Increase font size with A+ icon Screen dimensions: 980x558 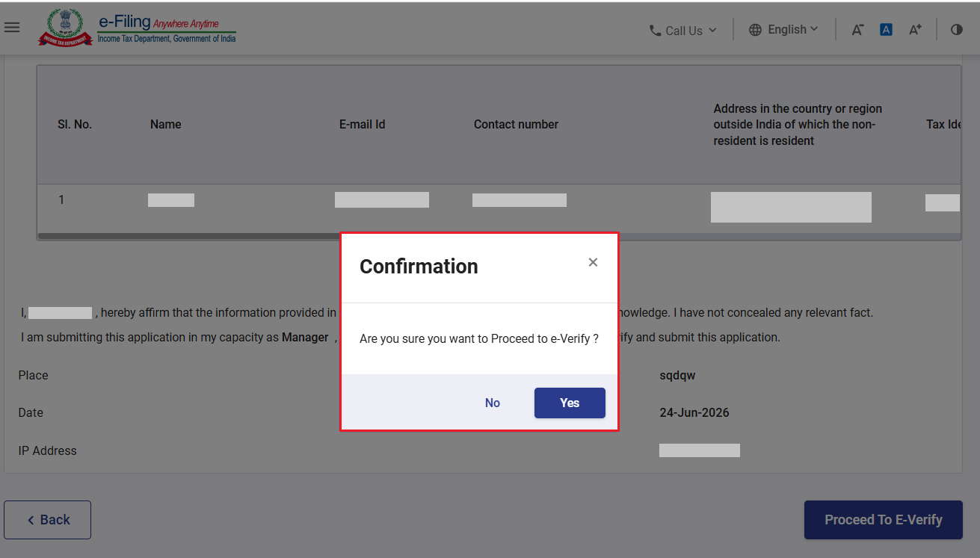click(x=915, y=30)
